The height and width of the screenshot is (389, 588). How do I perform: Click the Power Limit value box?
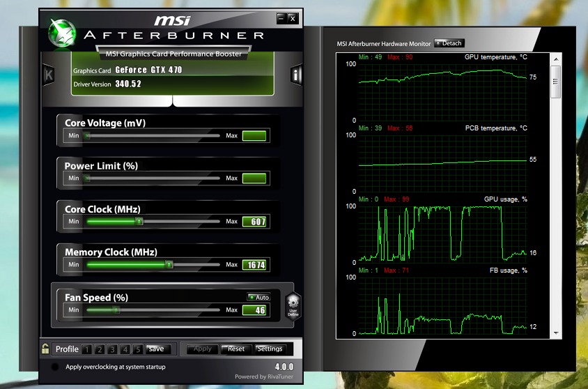tap(254, 178)
